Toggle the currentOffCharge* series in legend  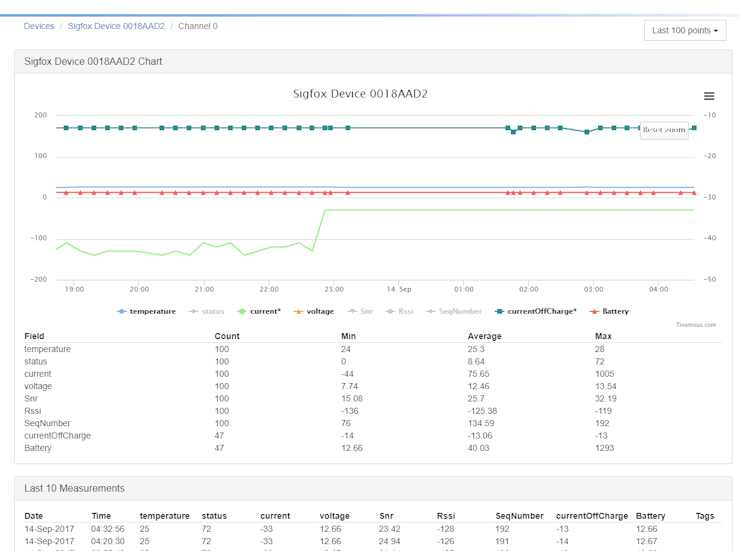(536, 311)
